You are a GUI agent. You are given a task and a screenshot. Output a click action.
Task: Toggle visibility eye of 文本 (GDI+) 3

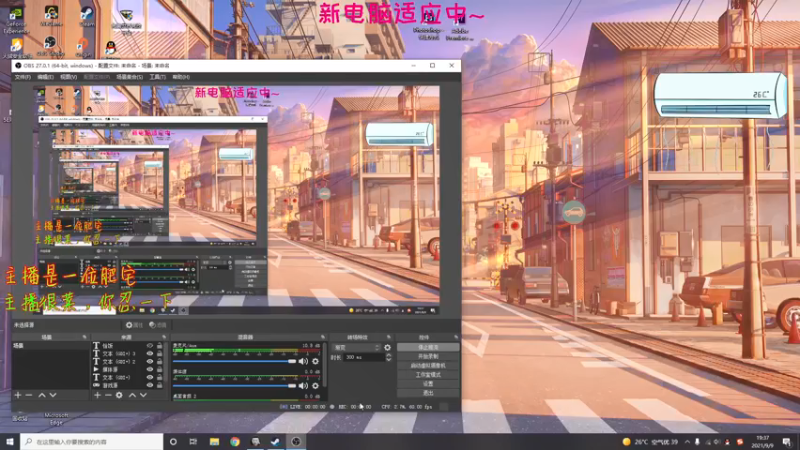point(149,354)
